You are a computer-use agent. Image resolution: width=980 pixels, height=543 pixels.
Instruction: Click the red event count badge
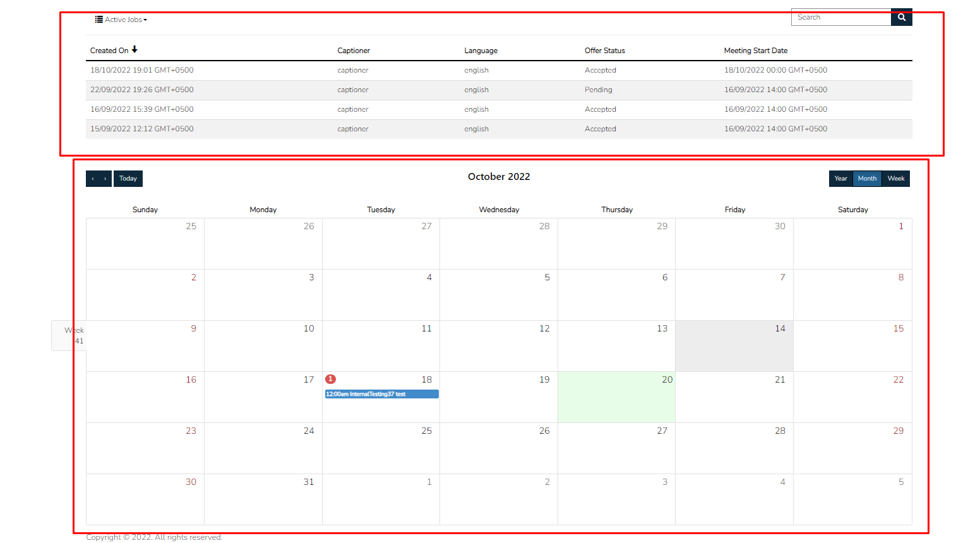tap(330, 379)
